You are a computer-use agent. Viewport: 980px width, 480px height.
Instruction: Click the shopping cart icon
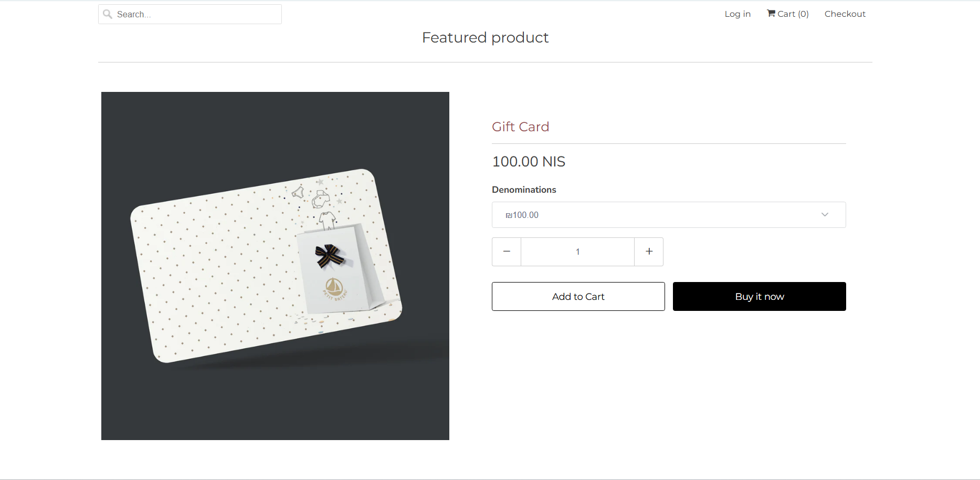(771, 13)
